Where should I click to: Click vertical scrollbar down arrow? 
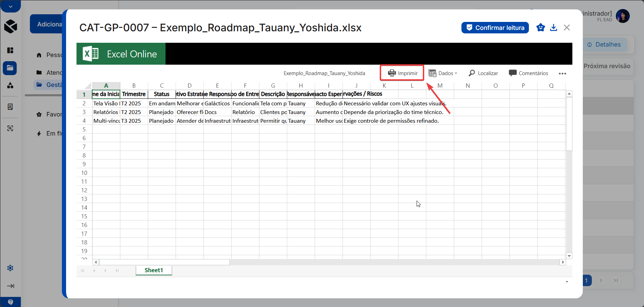tap(569, 256)
